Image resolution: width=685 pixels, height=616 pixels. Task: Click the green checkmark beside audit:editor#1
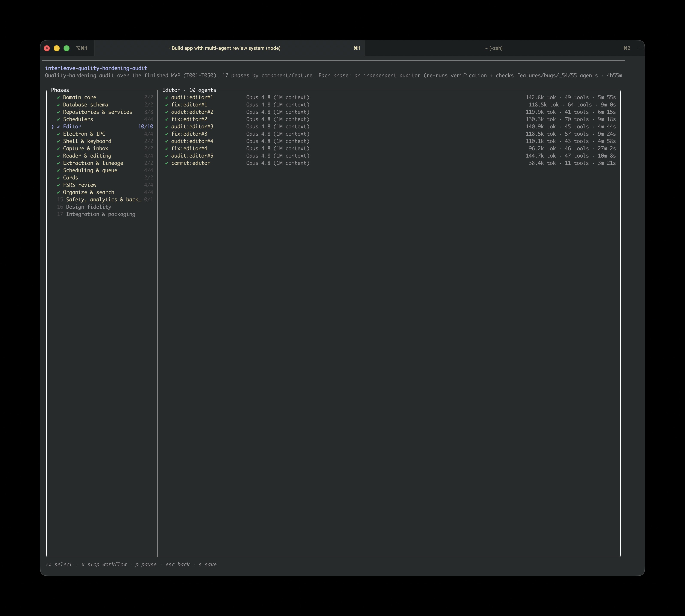(167, 97)
